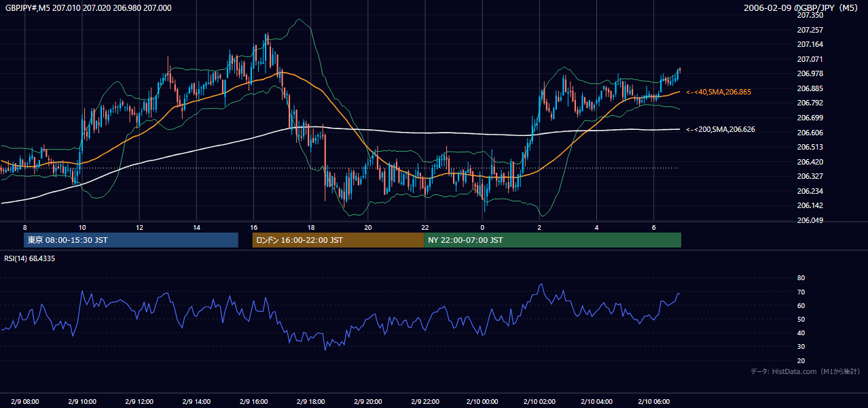Click hour tick 18 under the price chart

(x=310, y=227)
